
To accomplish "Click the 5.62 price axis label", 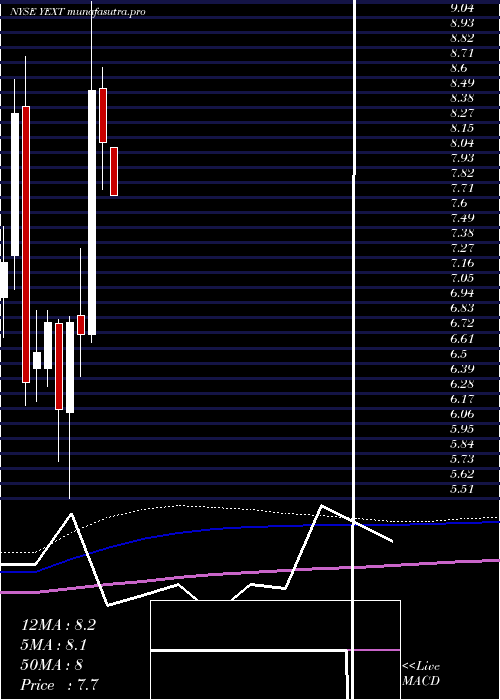I will [x=462, y=473].
